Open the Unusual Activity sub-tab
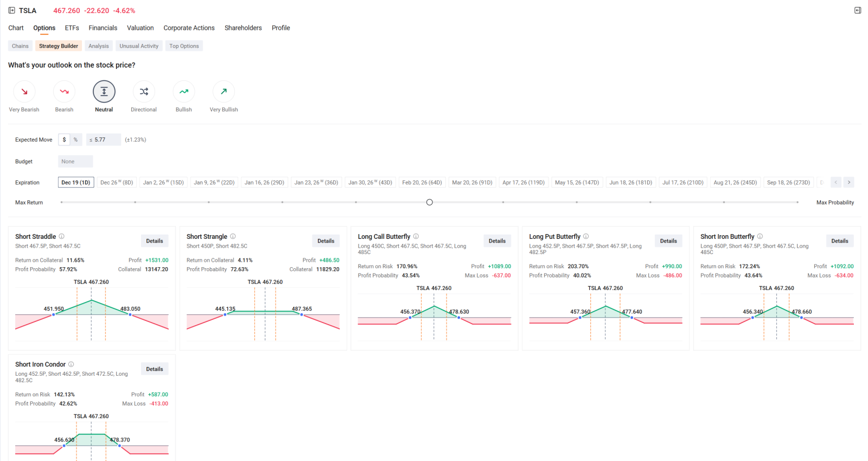The image size is (868, 461). [139, 46]
